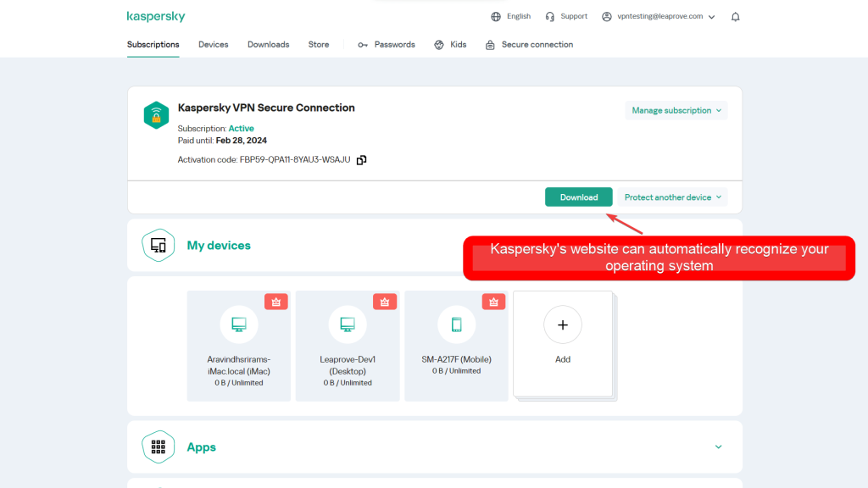The height and width of the screenshot is (488, 868).
Task: Open the Downloads tab
Action: 269,45
